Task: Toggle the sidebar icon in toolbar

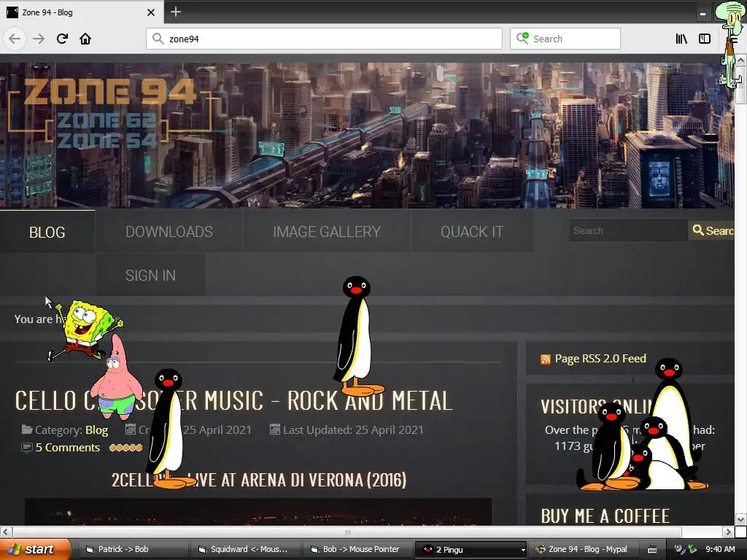Action: 705,39
